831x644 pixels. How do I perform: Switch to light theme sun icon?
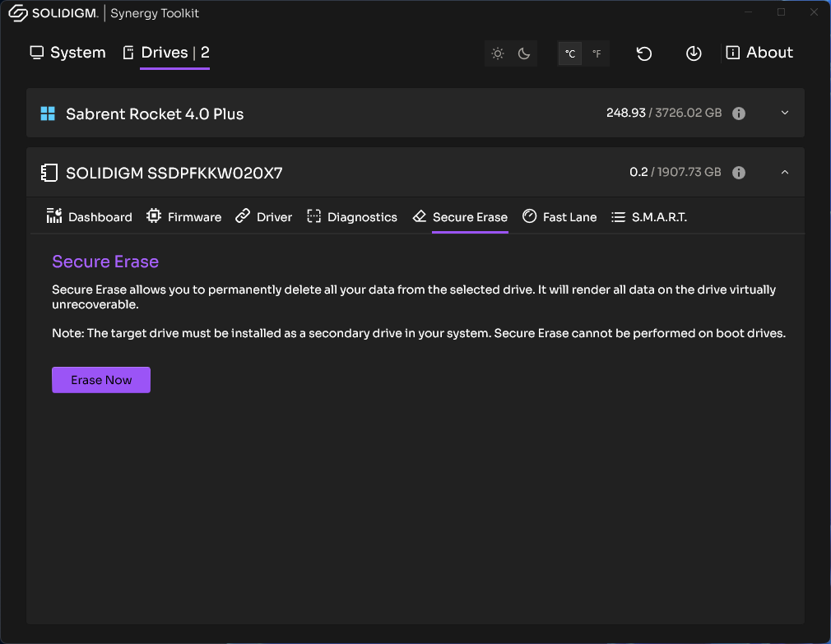point(498,53)
